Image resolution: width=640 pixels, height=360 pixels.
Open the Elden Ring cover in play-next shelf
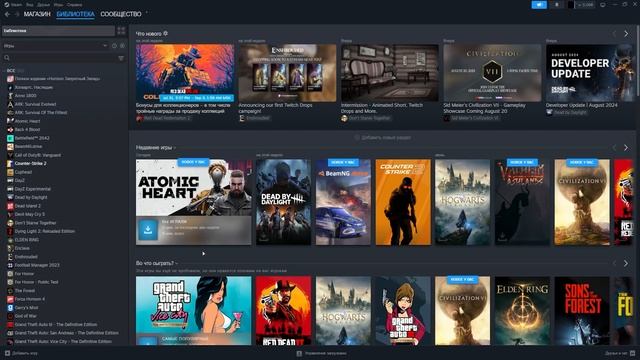click(522, 311)
